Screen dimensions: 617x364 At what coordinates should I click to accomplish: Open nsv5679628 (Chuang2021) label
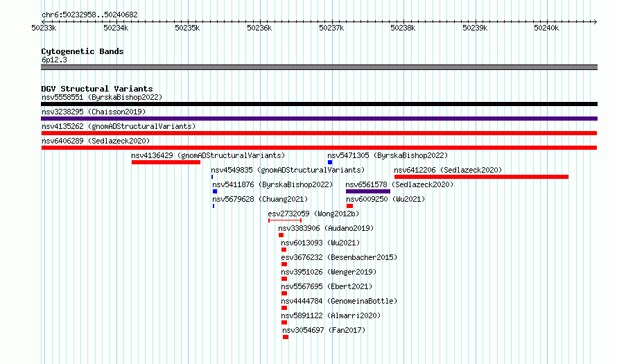click(260, 199)
